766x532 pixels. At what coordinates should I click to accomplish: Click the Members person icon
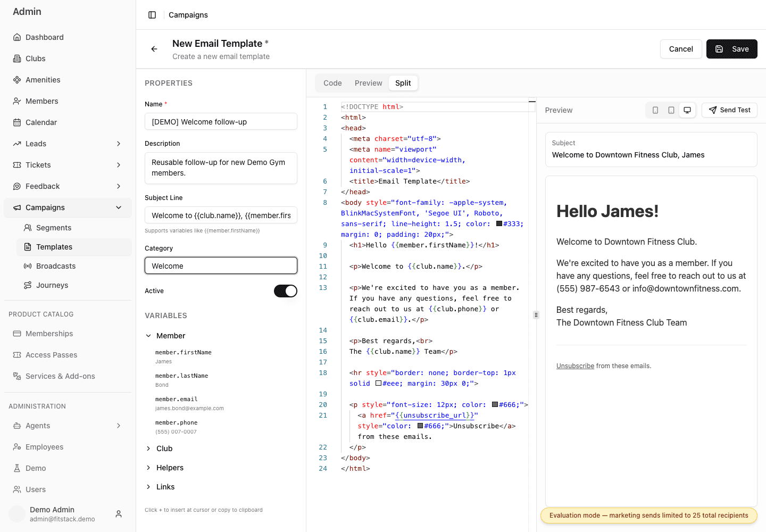tap(17, 101)
